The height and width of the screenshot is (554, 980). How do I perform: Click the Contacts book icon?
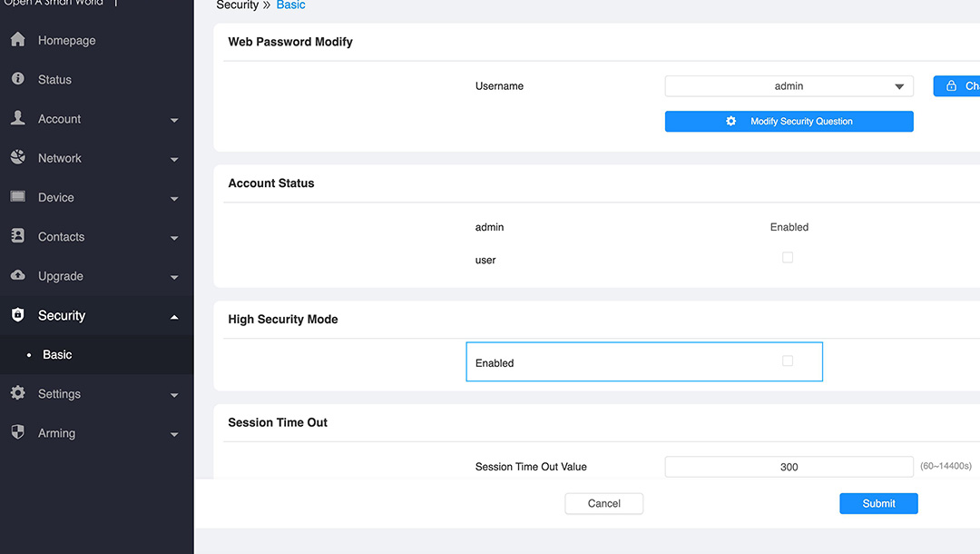pos(17,236)
